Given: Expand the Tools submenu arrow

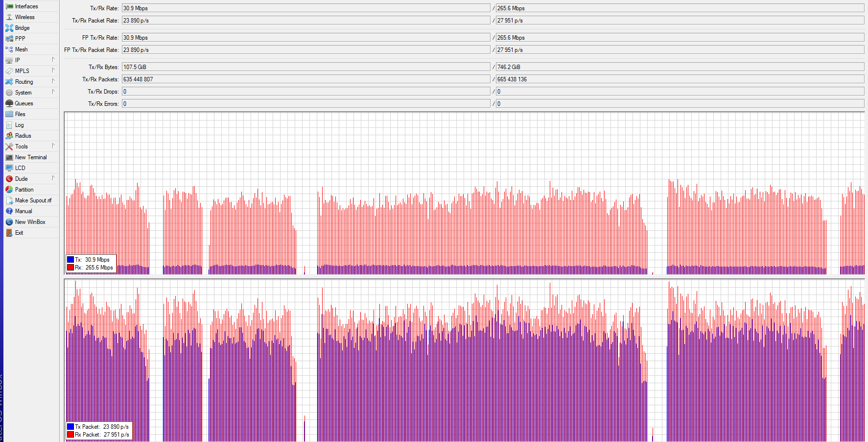Looking at the screenshot, I should pos(54,146).
